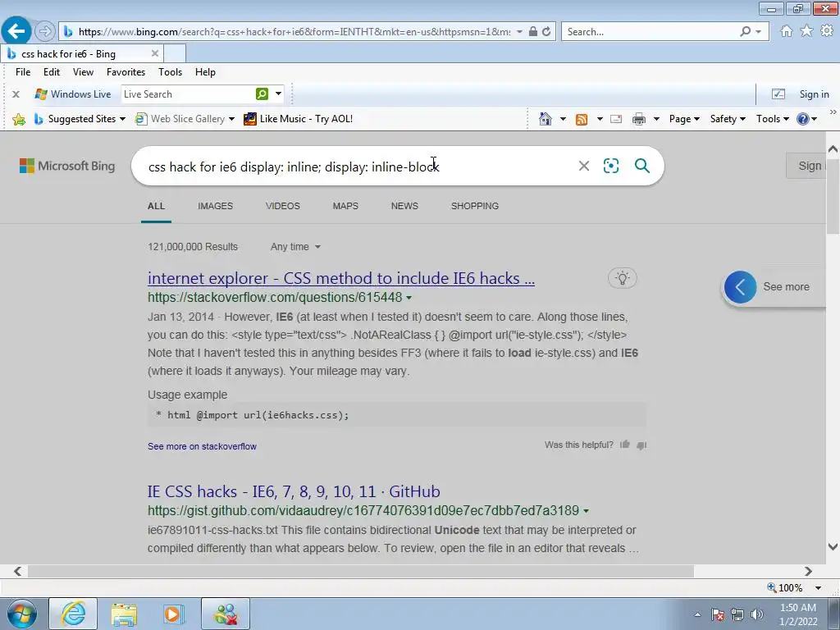Open the Home icon at top right

coord(787,31)
